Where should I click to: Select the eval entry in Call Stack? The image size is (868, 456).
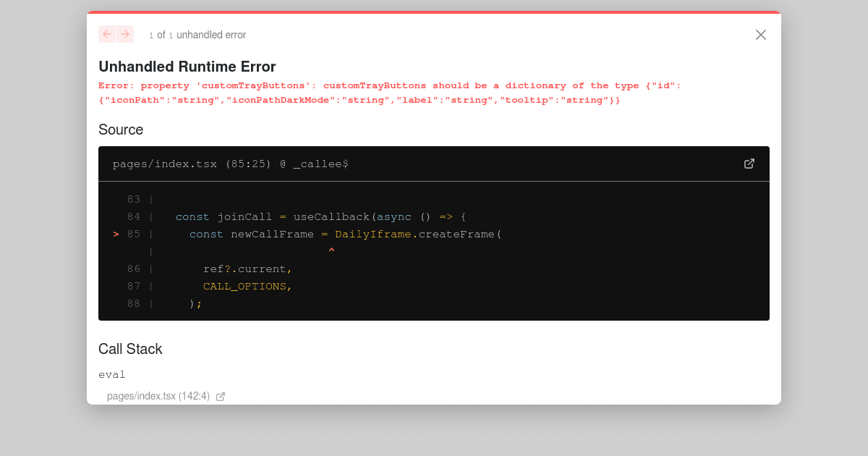[112, 374]
